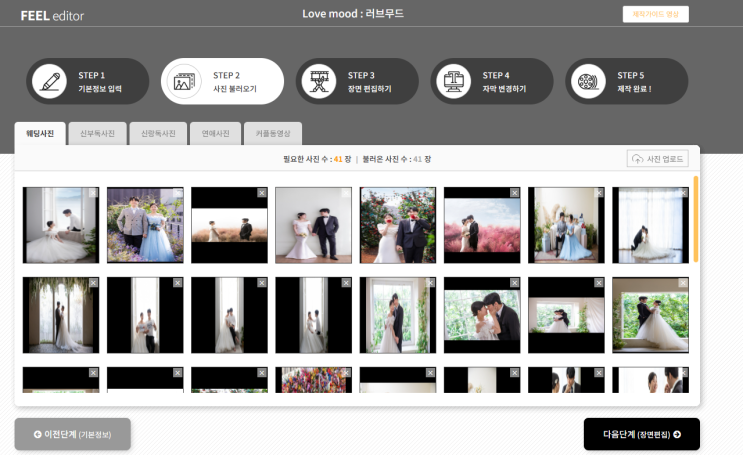Go to STEP 3 장면 편집하기
743x455 pixels.
click(357, 82)
